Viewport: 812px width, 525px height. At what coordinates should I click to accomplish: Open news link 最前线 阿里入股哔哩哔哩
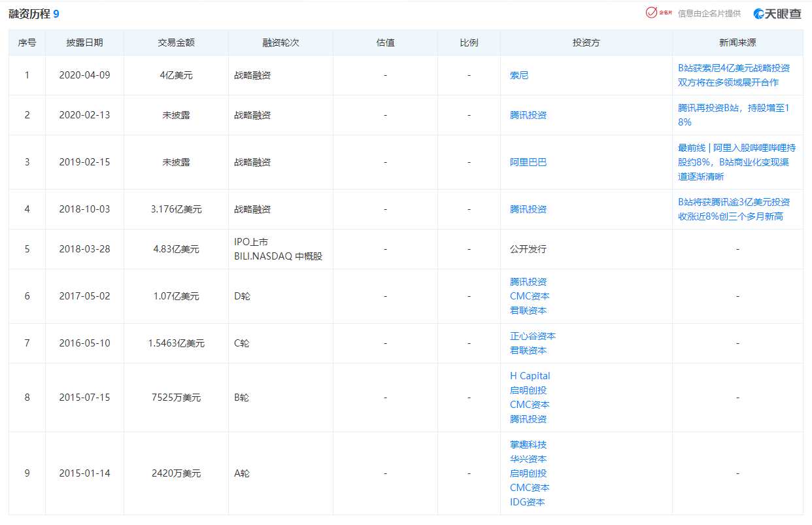pos(737,162)
